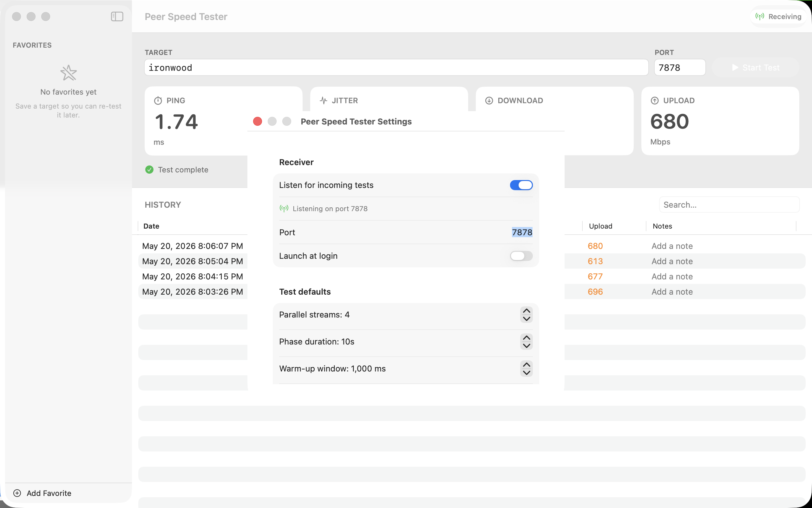Viewport: 812px width, 508px height.
Task: Enable Launch at login switch
Action: (521, 256)
